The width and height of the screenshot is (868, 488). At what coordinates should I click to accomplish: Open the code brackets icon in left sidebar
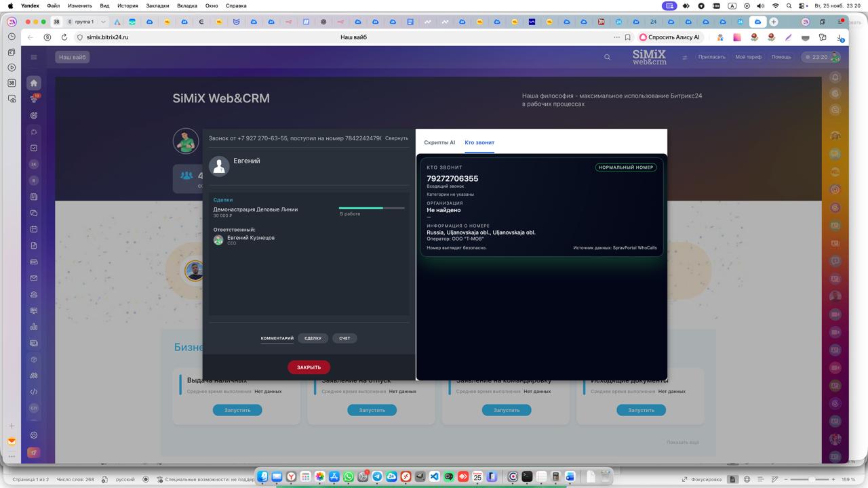(x=33, y=392)
